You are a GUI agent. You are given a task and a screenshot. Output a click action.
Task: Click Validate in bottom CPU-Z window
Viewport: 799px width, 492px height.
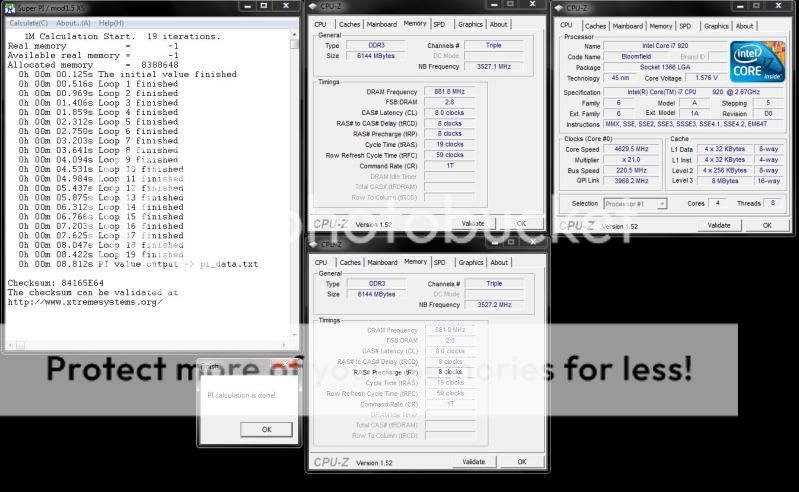pos(473,462)
